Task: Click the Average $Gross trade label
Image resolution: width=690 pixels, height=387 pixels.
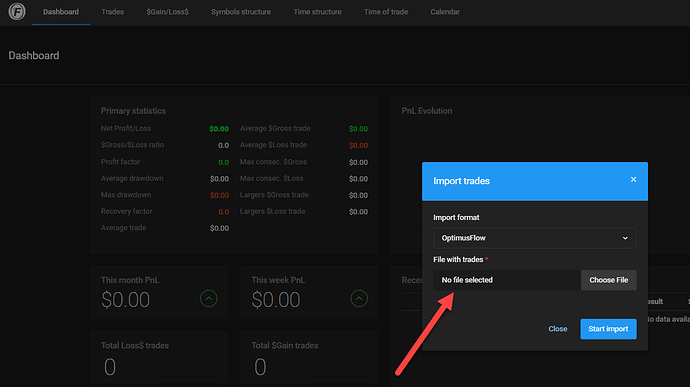Action: (x=275, y=129)
